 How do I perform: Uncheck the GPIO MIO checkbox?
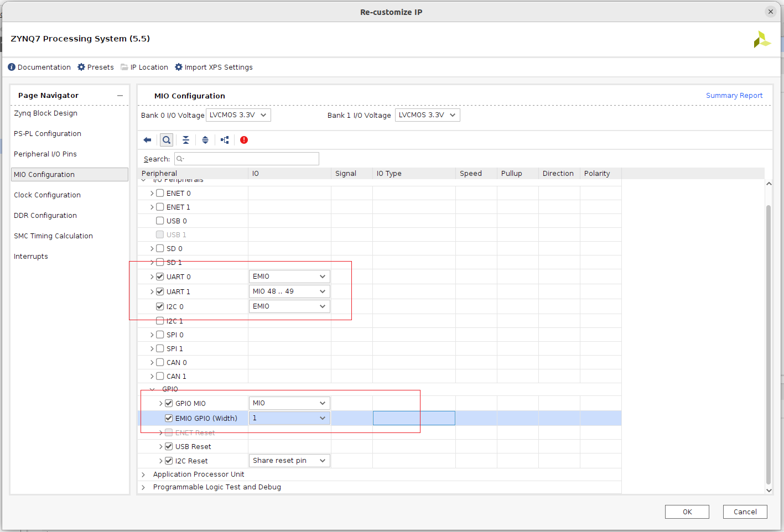tap(169, 403)
